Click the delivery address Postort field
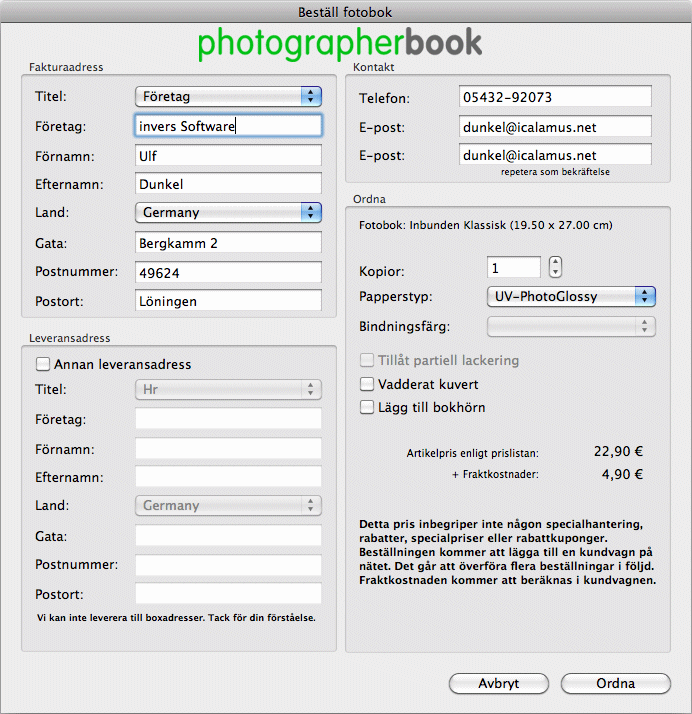The image size is (692, 714). click(x=228, y=594)
